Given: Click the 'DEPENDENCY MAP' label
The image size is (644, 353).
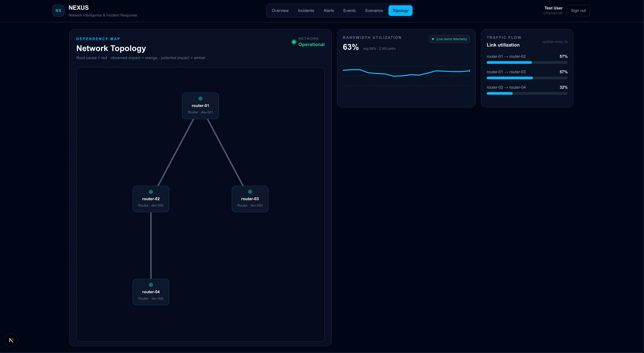Looking at the screenshot, I should tap(98, 39).
